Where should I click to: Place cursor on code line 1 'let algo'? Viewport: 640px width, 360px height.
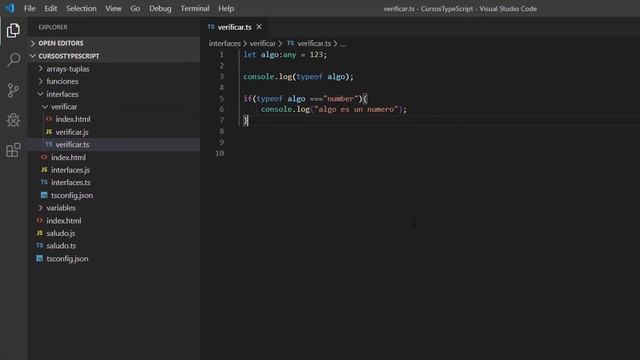[x=285, y=54]
